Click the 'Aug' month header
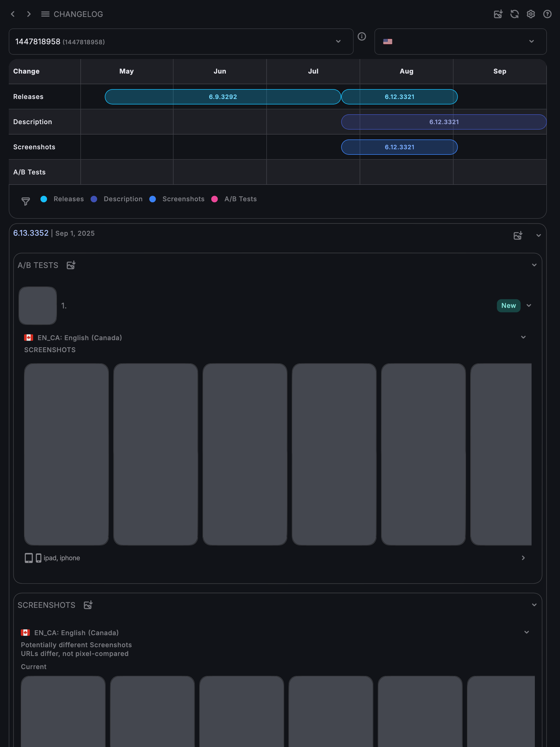The image size is (560, 747). point(407,71)
